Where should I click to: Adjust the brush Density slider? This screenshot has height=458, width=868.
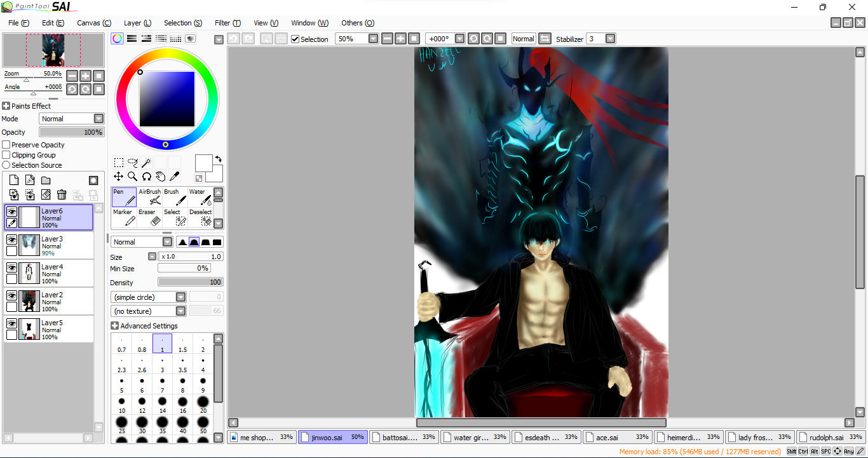[191, 282]
